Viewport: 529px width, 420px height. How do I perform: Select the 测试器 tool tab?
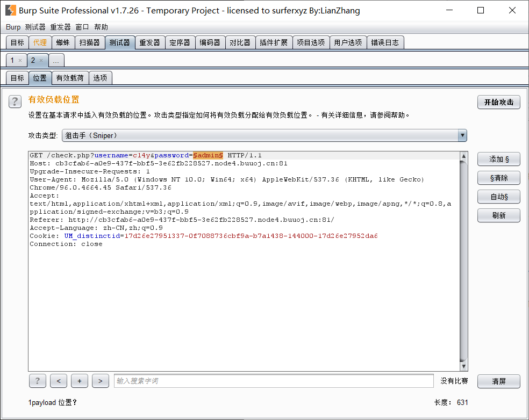[x=120, y=42]
